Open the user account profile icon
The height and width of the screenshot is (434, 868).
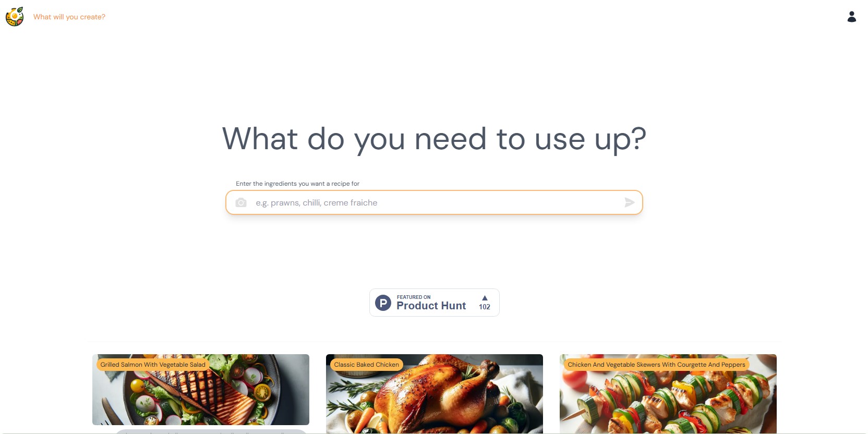[851, 17]
